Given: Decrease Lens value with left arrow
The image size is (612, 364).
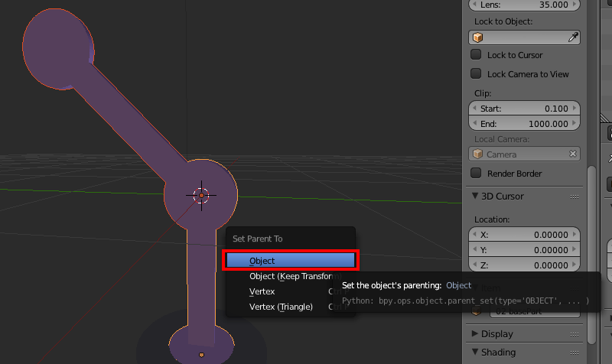Looking at the screenshot, I should click(x=474, y=5).
